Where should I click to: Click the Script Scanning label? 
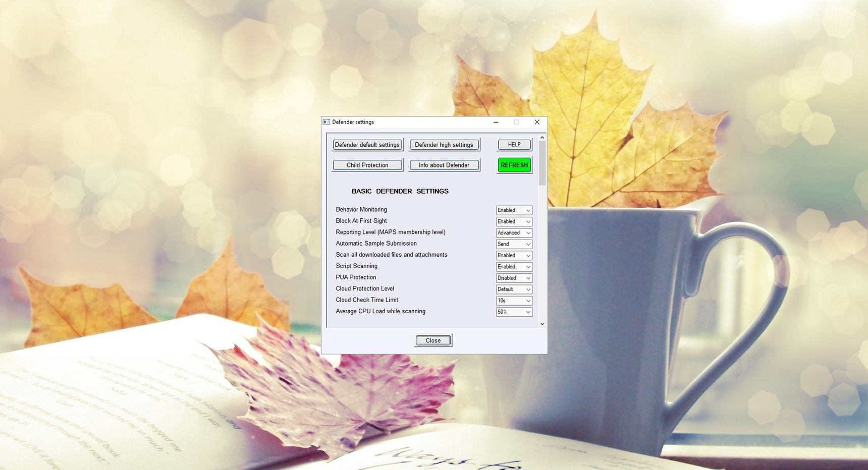tap(356, 266)
